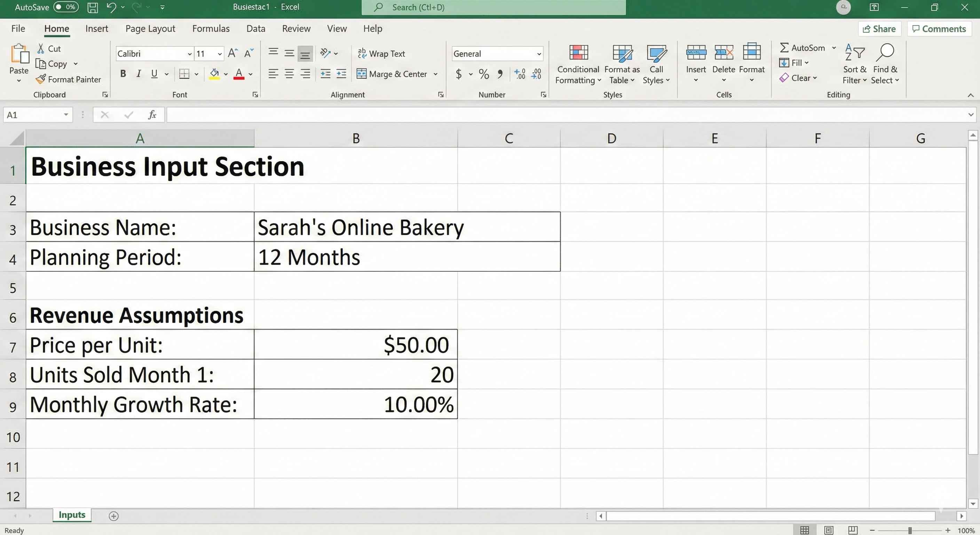Viewport: 980px width, 535px height.
Task: Apply borders using the Borders icon
Action: click(184, 74)
